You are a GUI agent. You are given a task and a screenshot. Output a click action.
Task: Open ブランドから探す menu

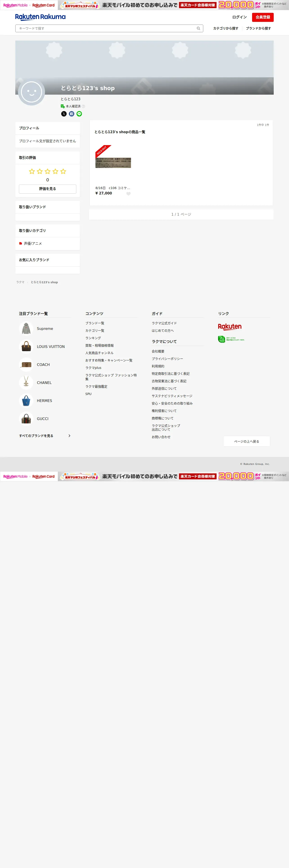258,28
